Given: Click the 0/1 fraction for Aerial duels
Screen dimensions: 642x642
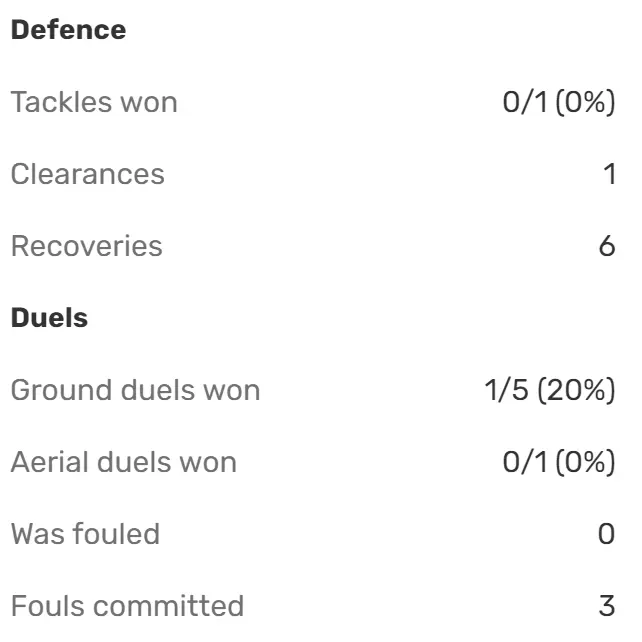Looking at the screenshot, I should [x=520, y=462].
